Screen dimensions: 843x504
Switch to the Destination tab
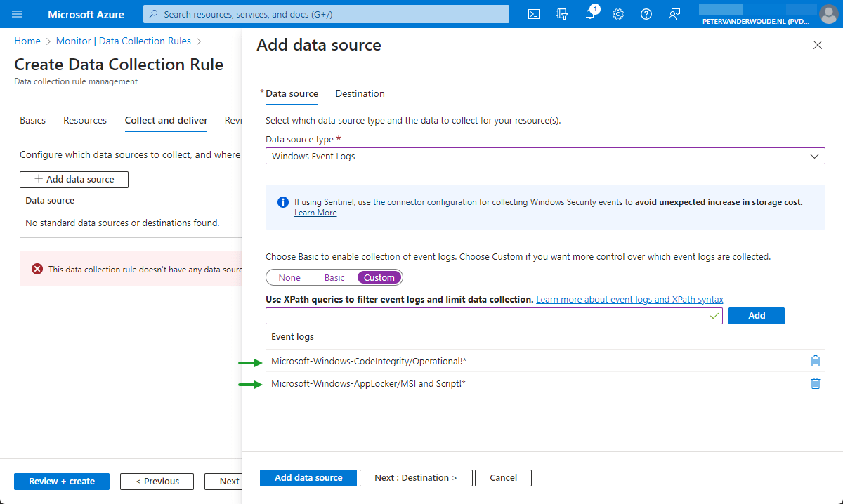pos(360,93)
